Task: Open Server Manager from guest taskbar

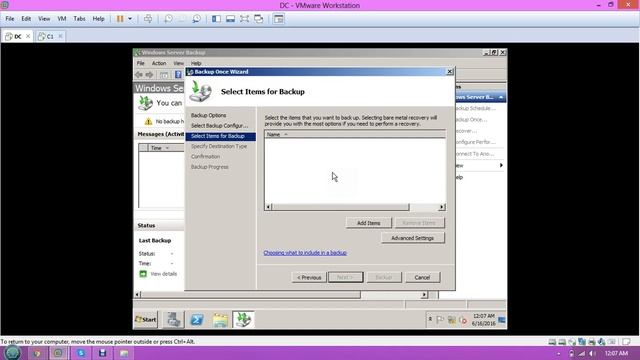Action: coord(173,320)
